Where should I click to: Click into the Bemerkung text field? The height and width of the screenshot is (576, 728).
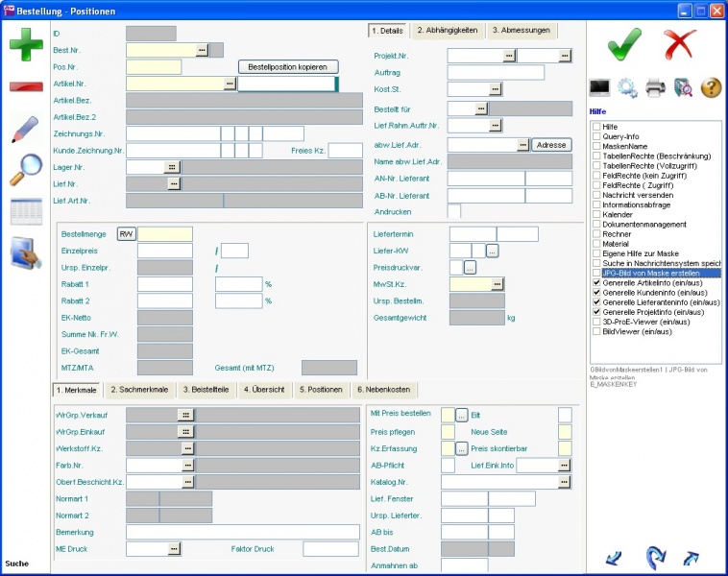click(242, 532)
